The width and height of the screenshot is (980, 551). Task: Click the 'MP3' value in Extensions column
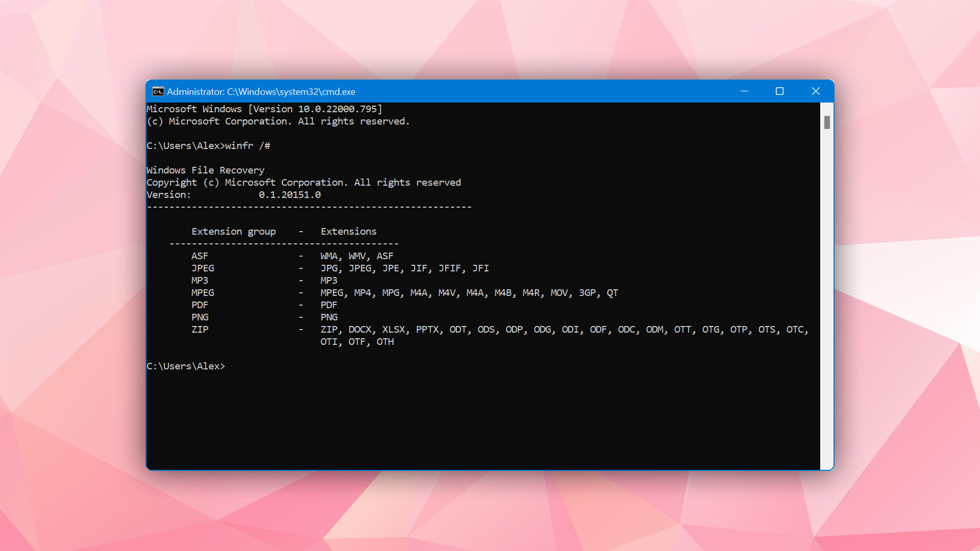point(329,281)
